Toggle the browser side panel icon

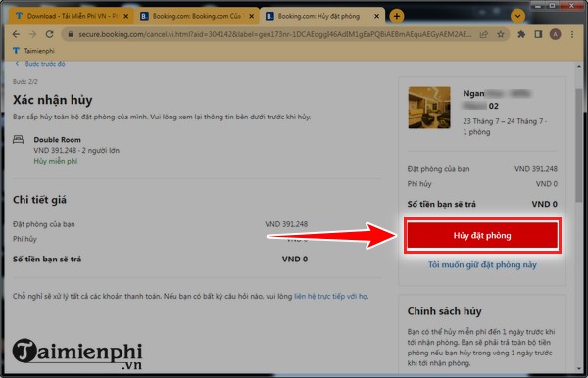pyautogui.click(x=538, y=34)
